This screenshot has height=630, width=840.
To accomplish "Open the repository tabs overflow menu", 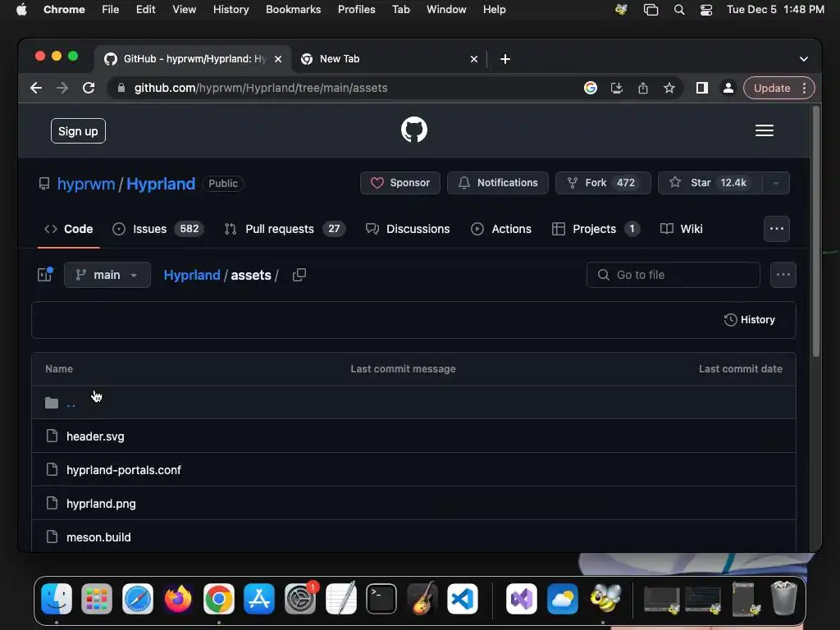I will coord(776,229).
